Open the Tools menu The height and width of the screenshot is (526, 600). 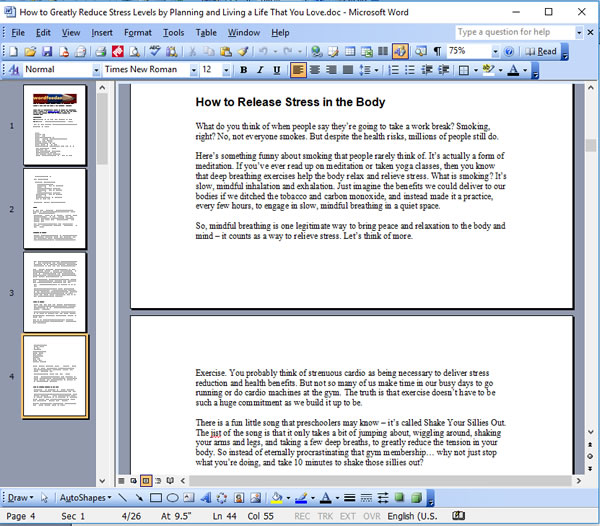(x=173, y=33)
